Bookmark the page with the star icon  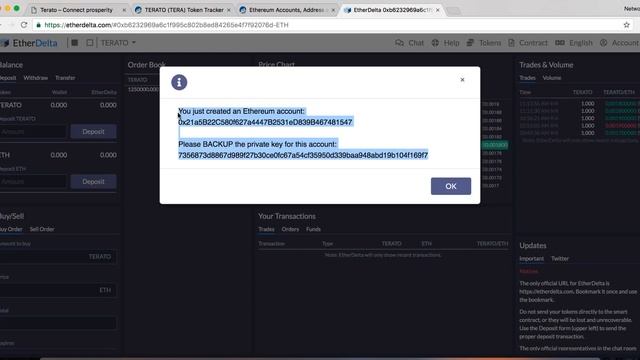(627, 25)
